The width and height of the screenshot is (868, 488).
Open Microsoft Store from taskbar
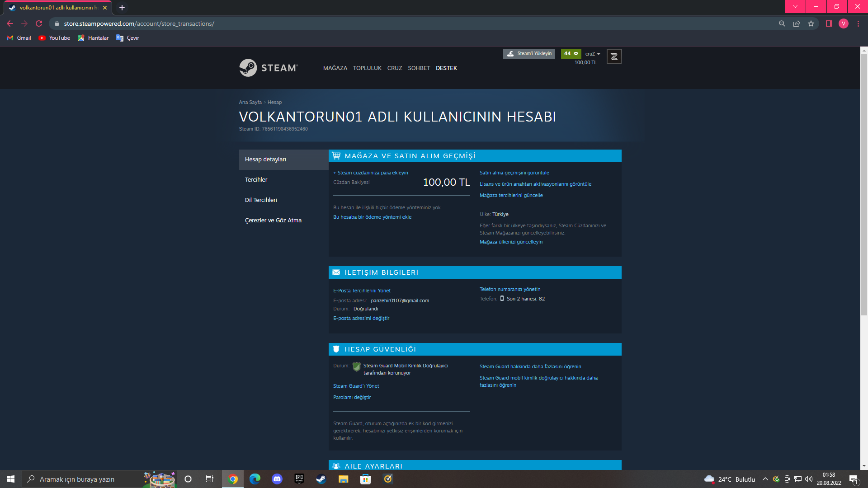tap(366, 479)
